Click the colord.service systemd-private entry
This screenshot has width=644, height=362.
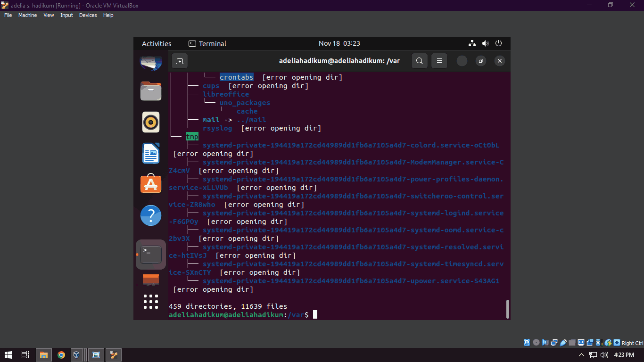coord(351,145)
